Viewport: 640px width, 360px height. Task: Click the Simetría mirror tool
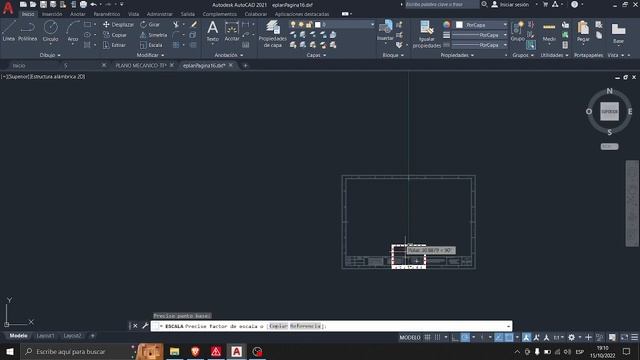click(x=153, y=35)
